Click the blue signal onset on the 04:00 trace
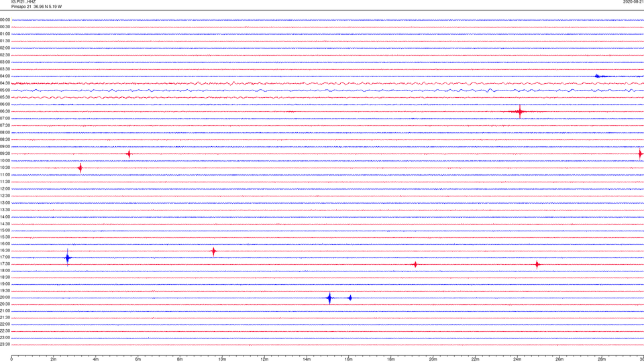 coord(598,76)
